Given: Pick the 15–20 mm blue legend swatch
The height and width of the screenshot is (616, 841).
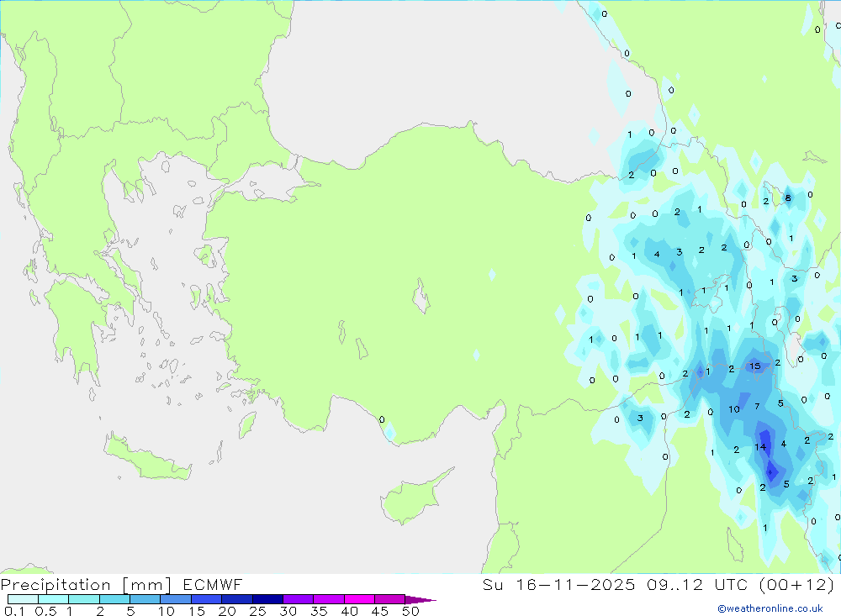Looking at the screenshot, I should (x=207, y=599).
